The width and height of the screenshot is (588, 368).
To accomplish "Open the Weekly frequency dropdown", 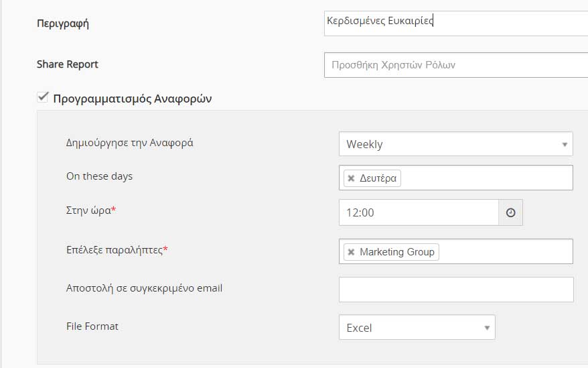I will coord(455,144).
